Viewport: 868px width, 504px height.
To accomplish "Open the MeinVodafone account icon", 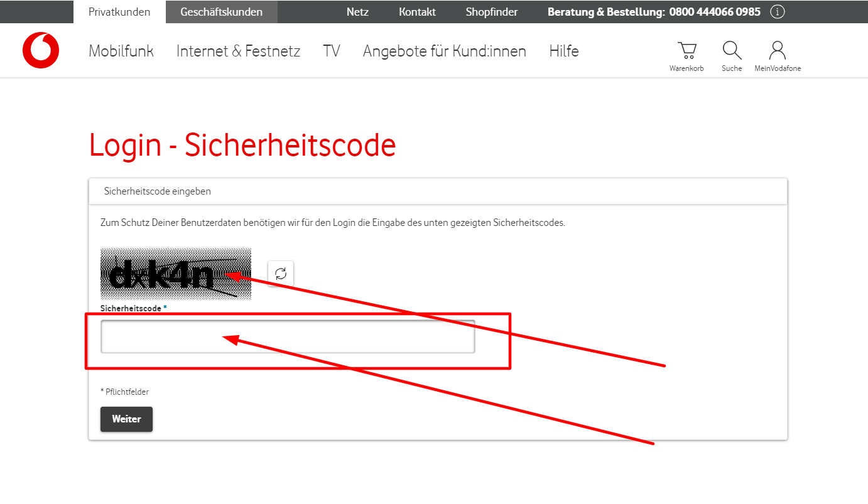I will coord(778,56).
